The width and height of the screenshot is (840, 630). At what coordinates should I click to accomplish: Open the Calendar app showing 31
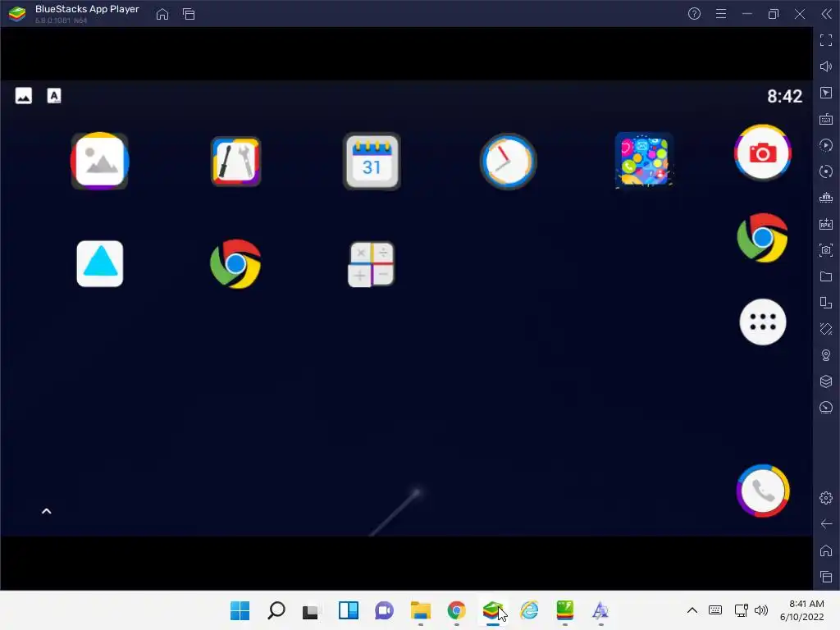click(x=372, y=162)
